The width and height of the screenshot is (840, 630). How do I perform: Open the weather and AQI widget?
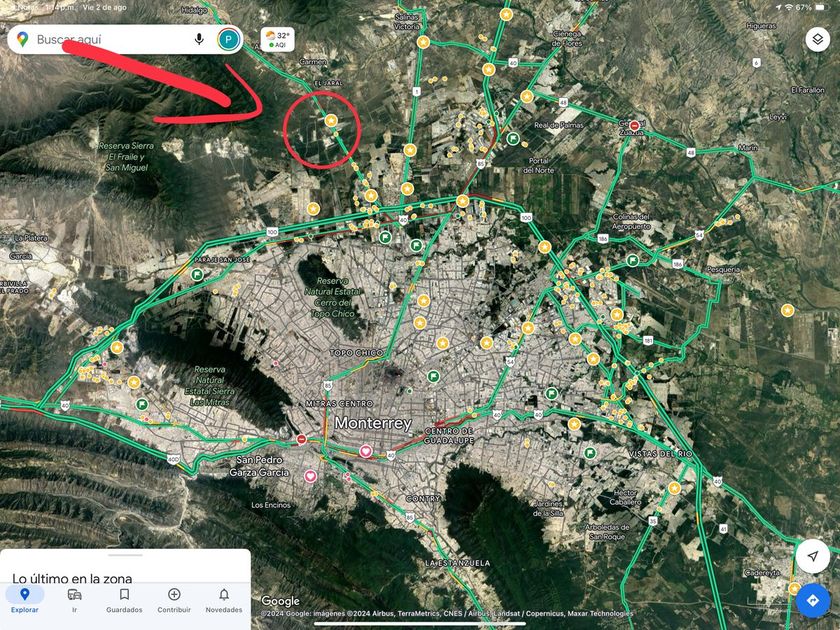click(278, 40)
